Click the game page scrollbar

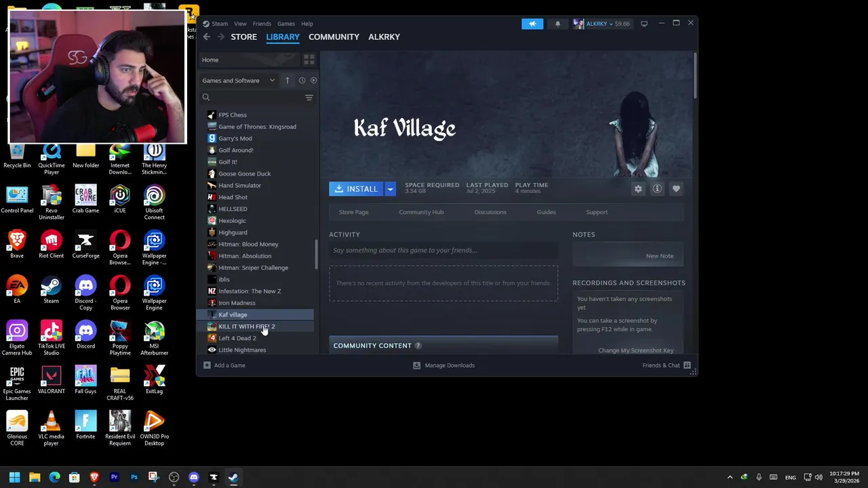[694, 75]
